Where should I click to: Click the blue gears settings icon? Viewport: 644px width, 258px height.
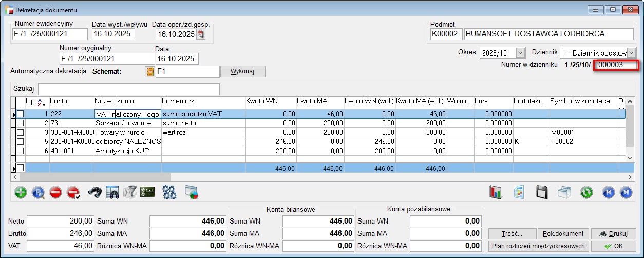169,192
